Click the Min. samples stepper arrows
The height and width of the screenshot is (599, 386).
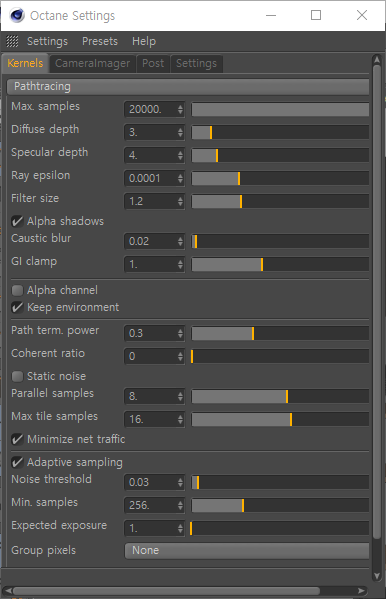coord(180,505)
